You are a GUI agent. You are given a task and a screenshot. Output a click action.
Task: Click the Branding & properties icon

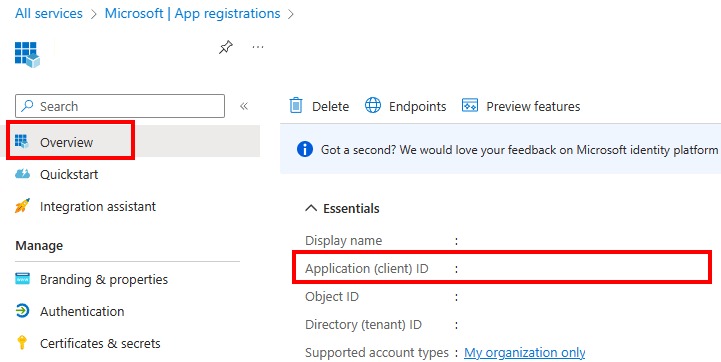pos(22,279)
